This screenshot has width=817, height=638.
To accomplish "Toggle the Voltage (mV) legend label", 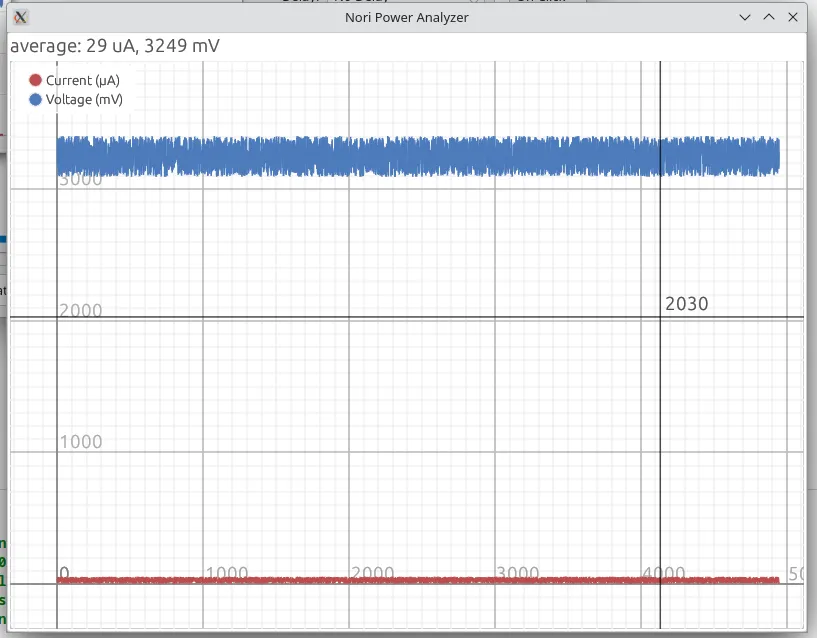I will coord(84,100).
